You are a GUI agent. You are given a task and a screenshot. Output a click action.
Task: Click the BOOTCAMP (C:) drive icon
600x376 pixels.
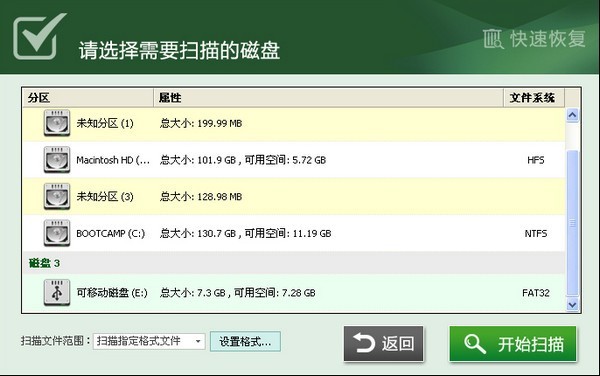pos(57,233)
